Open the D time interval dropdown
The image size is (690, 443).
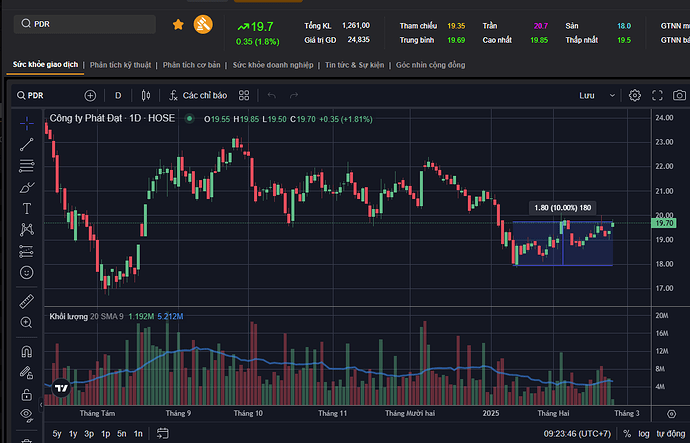tap(118, 96)
